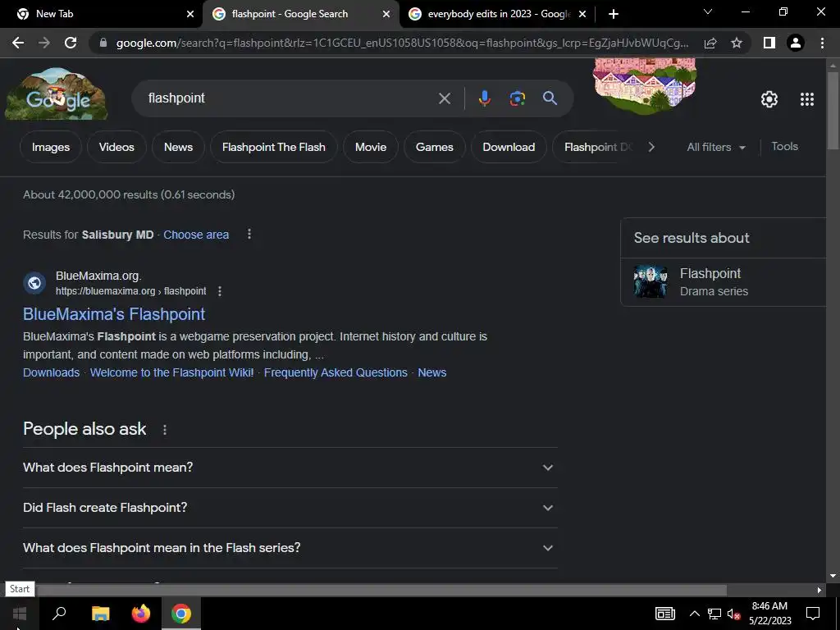Open Welcome to the Flashpoint Wiki! sitelink

tap(172, 373)
